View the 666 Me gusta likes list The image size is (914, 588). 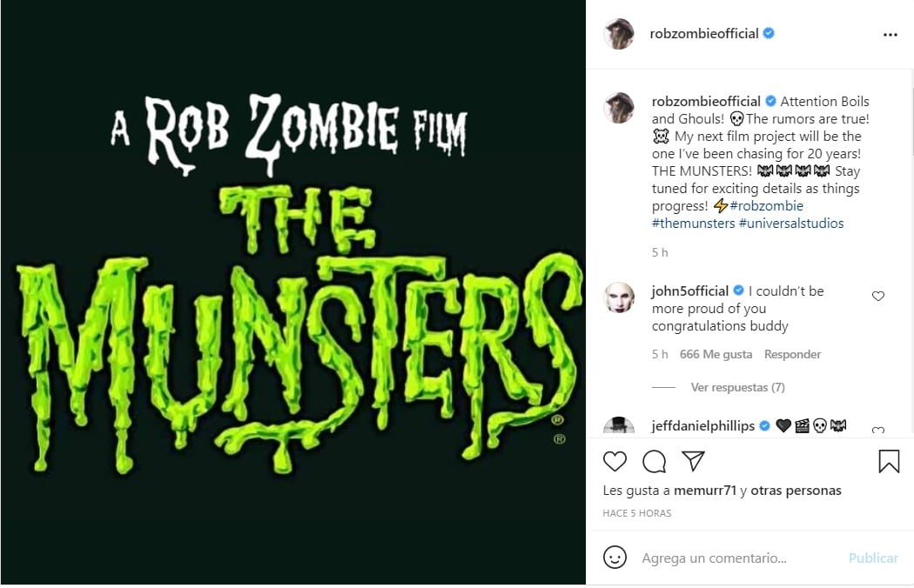pos(715,354)
